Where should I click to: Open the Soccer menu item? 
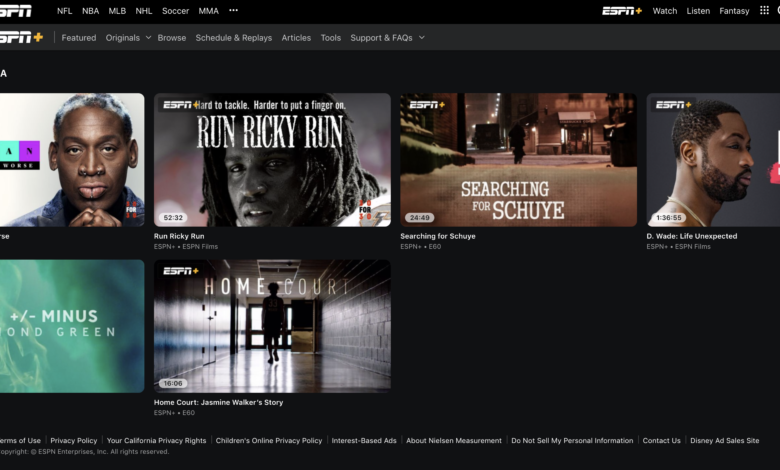click(x=176, y=11)
